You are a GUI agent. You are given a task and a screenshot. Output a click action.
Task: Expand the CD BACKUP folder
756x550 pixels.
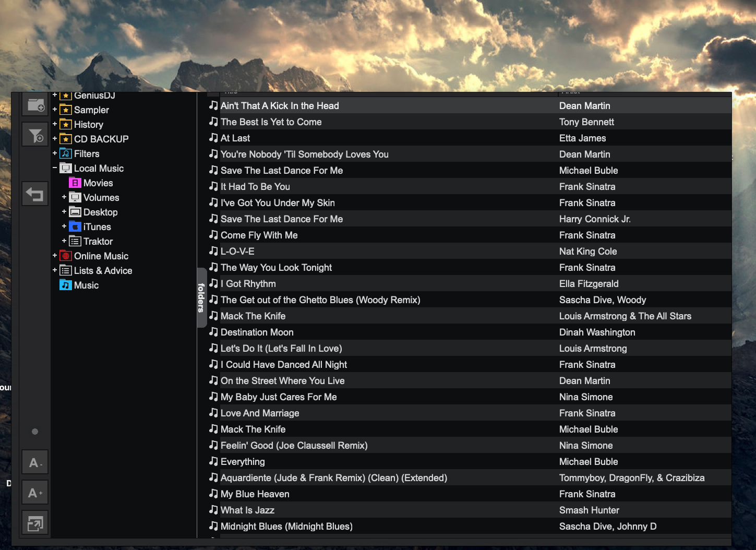(55, 139)
